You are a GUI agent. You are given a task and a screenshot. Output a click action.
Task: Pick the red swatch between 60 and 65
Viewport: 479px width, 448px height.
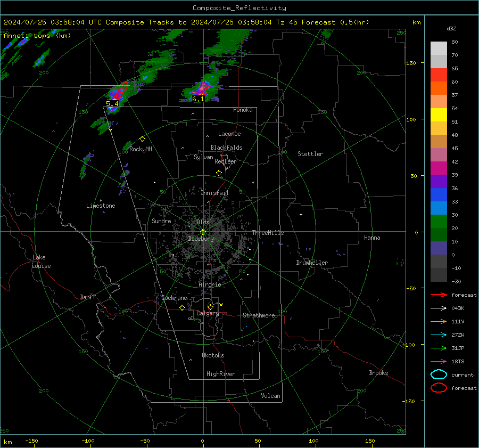point(439,75)
